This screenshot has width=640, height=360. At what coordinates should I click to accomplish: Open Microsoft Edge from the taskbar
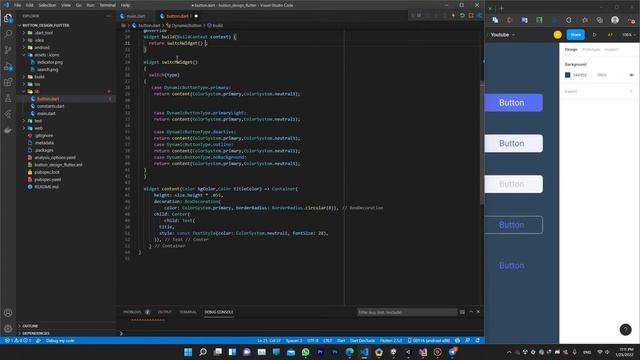pos(349,352)
